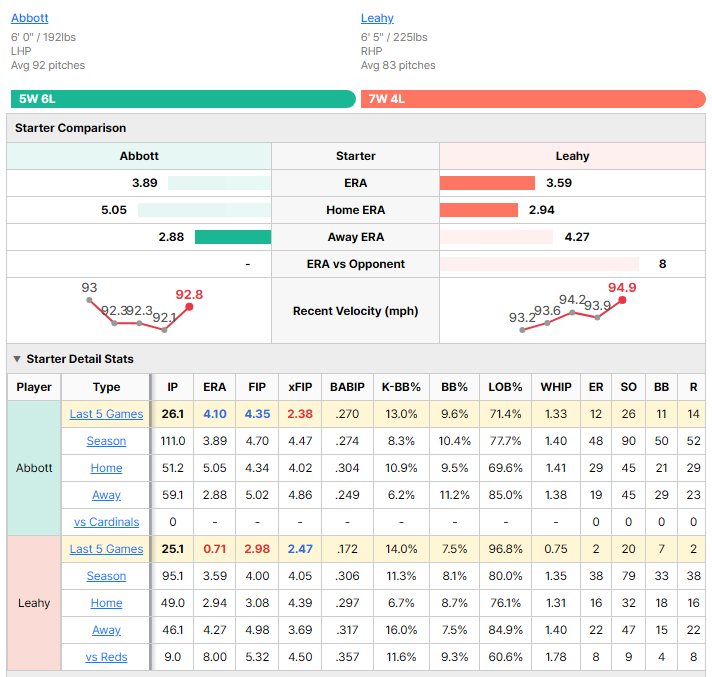
Task: Open the Leahy player link
Action: click(377, 18)
